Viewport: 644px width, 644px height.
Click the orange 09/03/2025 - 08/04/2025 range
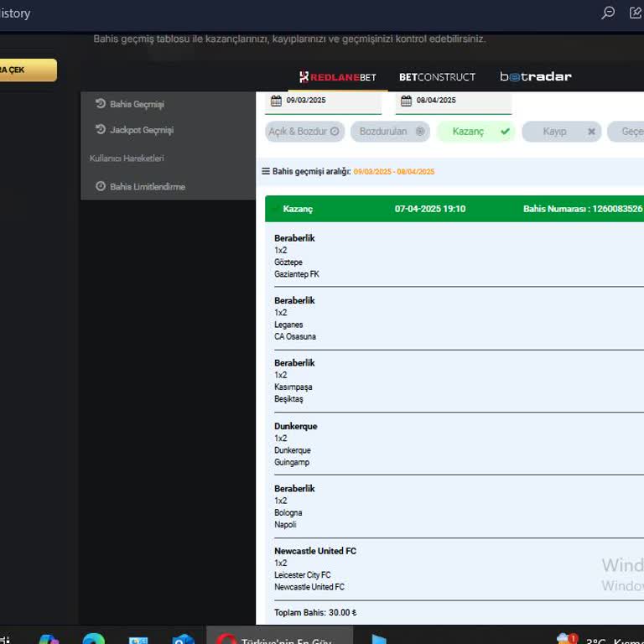(x=393, y=172)
